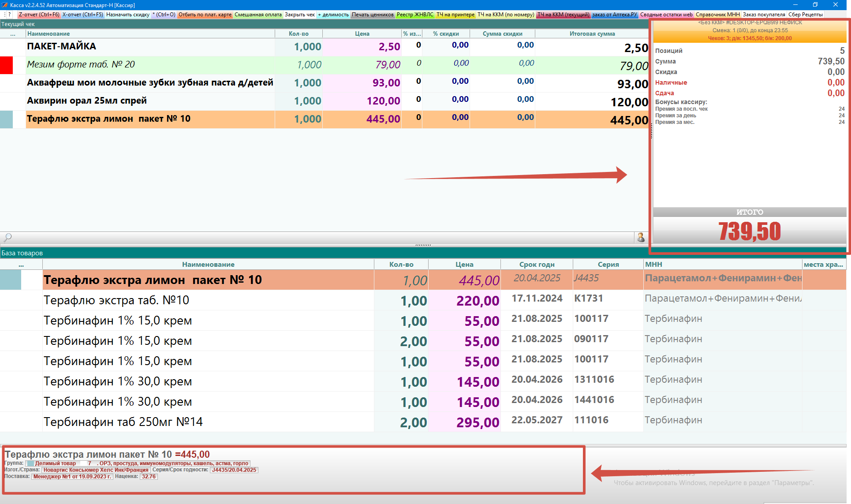Click the smena info orange header
The width and height of the screenshot is (851, 504).
750,30
